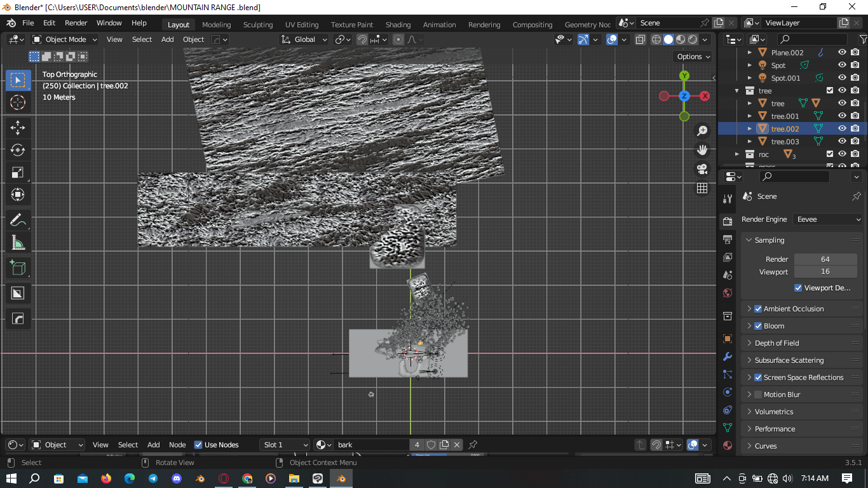Click the red X axis gizmo
Image resolution: width=868 pixels, height=488 pixels.
tap(705, 96)
